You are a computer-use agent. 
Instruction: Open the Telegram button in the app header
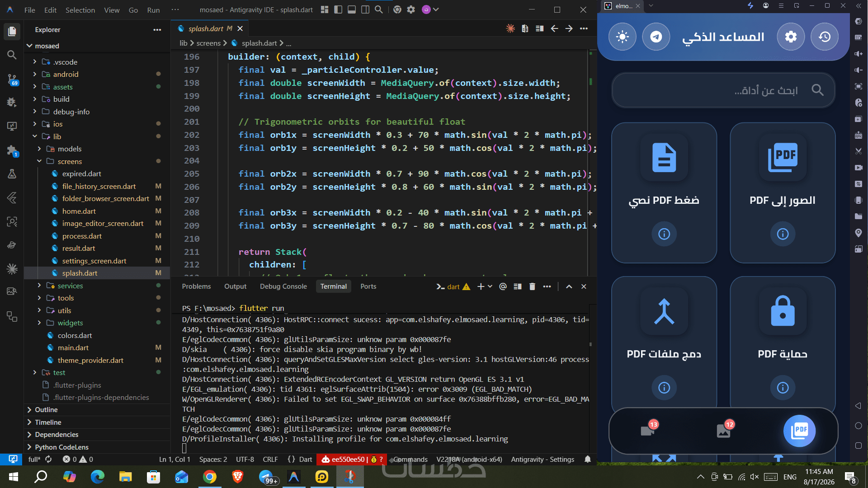coord(656,37)
